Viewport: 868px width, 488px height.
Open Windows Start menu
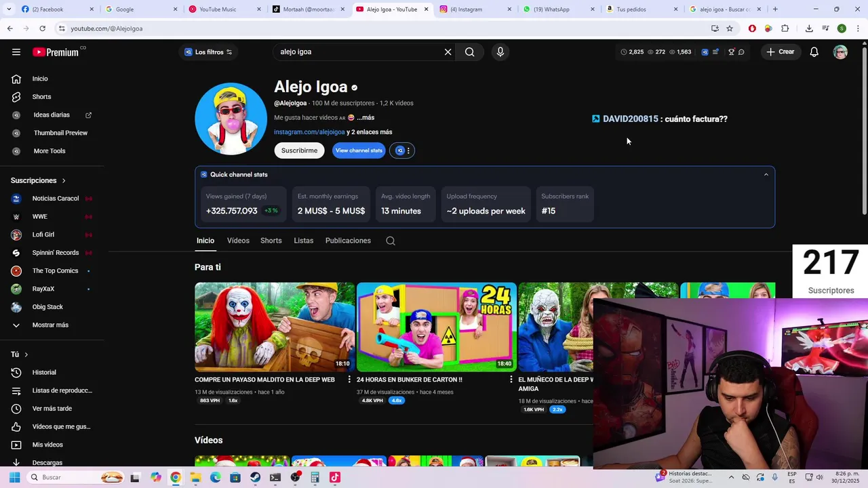(x=14, y=477)
